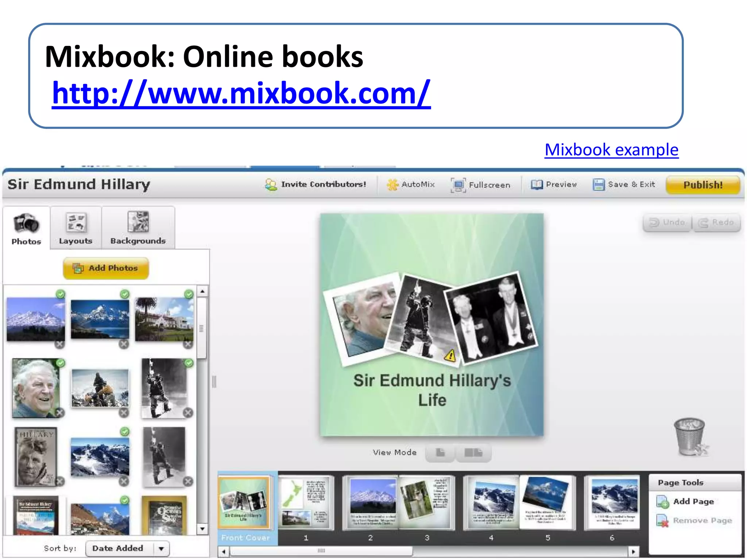Switch to the Backgrounds tab

click(x=138, y=228)
